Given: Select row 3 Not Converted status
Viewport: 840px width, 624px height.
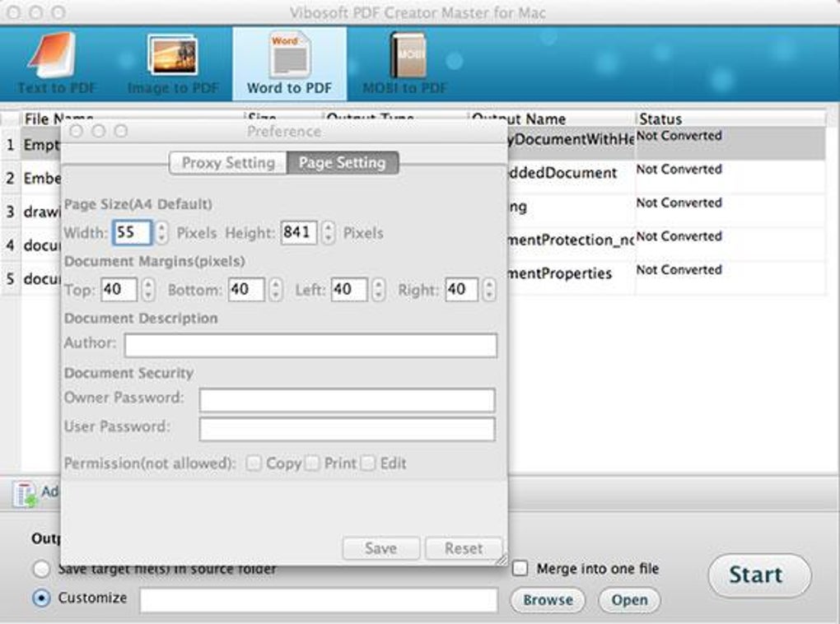Looking at the screenshot, I should click(x=679, y=203).
